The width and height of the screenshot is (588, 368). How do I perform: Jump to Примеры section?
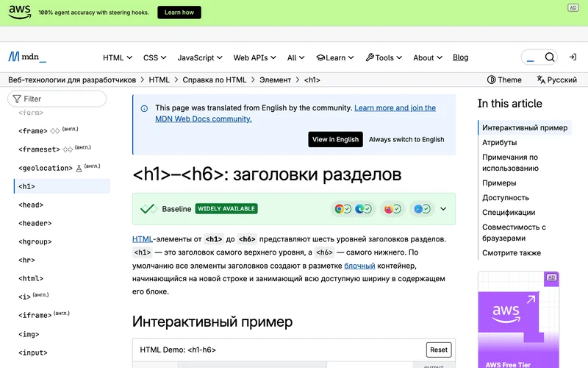(499, 183)
